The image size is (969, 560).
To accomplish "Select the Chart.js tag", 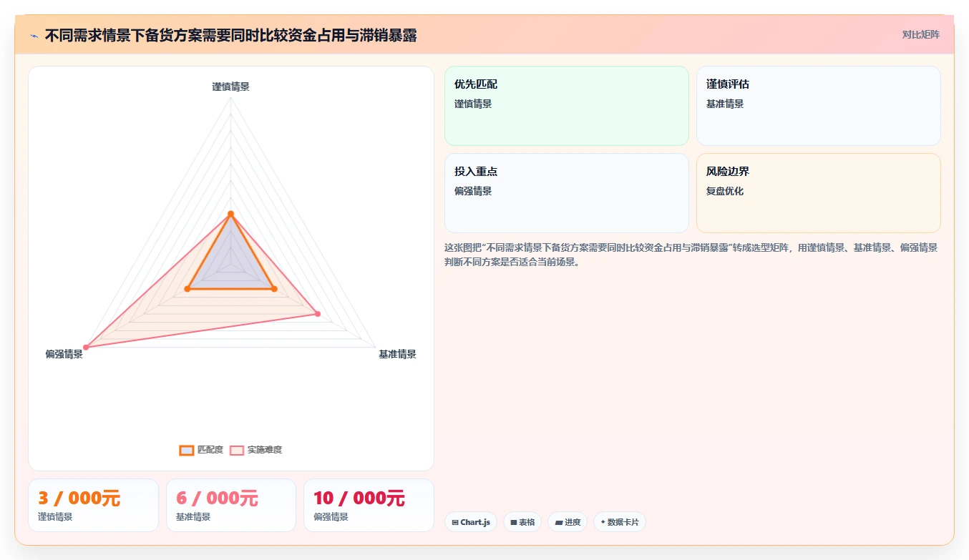I will coord(471,522).
